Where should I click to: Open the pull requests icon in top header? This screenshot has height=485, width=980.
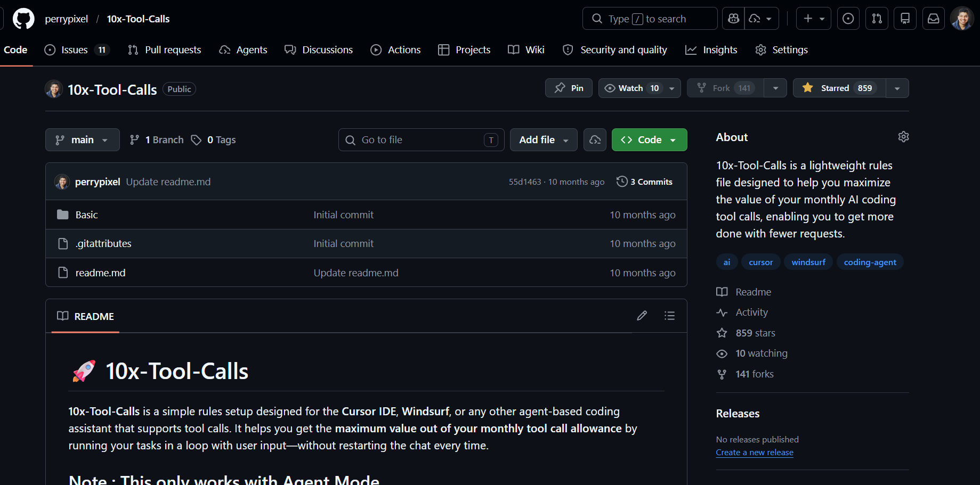coord(877,19)
